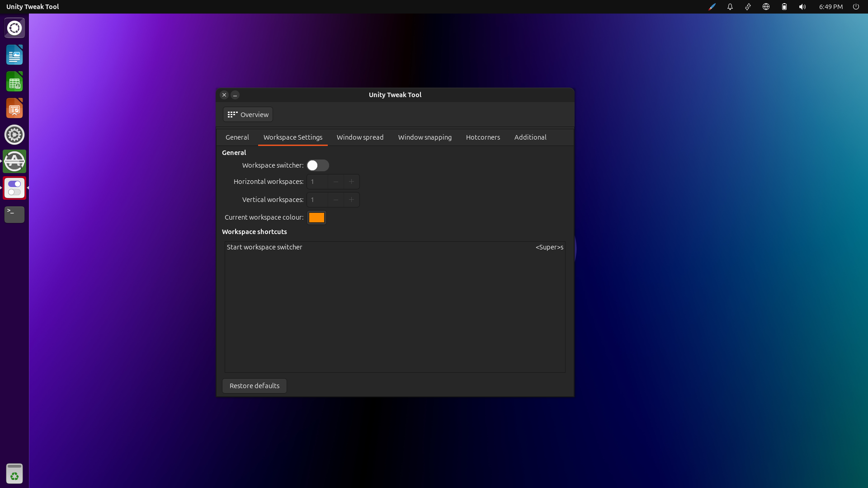Viewport: 868px width, 488px height.
Task: Click the network globe indicator
Action: 766,7
